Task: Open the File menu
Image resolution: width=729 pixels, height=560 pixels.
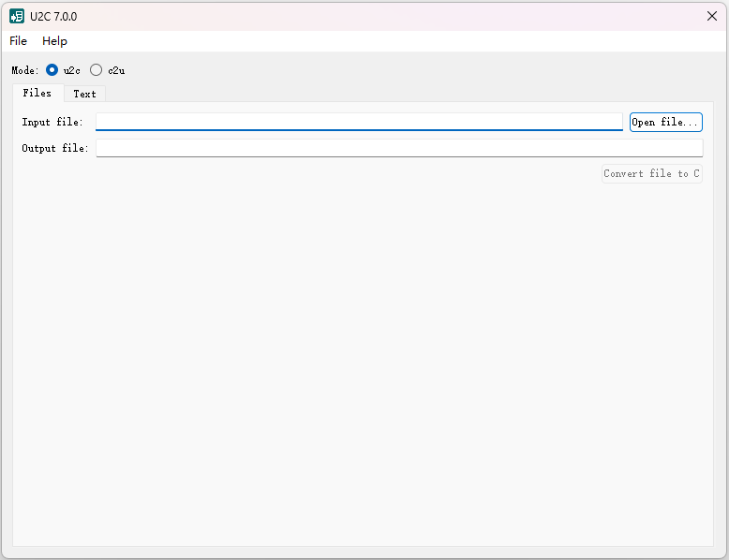Action: point(18,41)
